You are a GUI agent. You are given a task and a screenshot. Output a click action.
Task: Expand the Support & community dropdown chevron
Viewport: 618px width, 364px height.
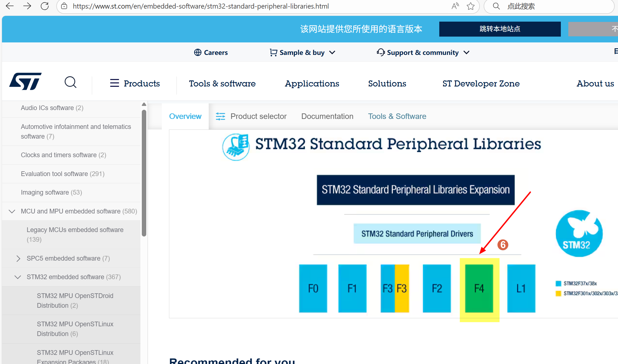tap(466, 52)
